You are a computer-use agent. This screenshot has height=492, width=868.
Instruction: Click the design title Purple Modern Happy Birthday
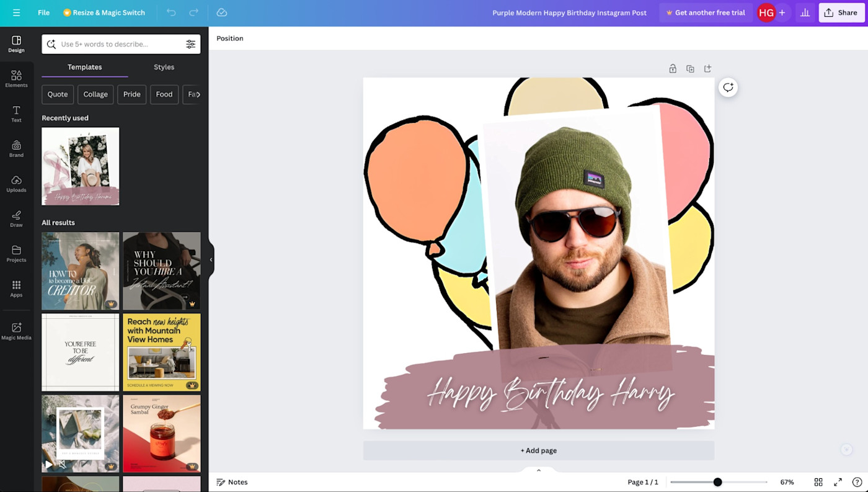coord(569,12)
